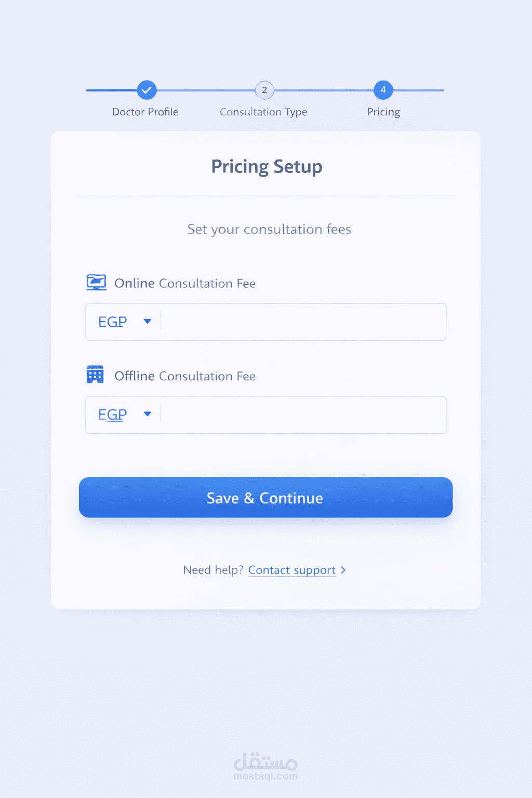
Task: Focus the offline consultation fee amount field
Action: coord(303,415)
